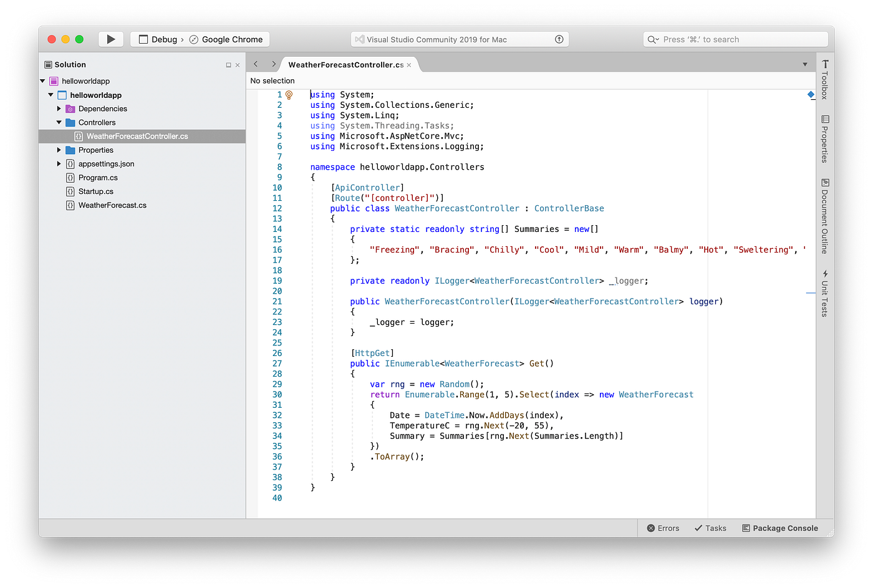Click the ControllerBase type on line 12
The height and width of the screenshot is (588, 873).
(x=569, y=208)
